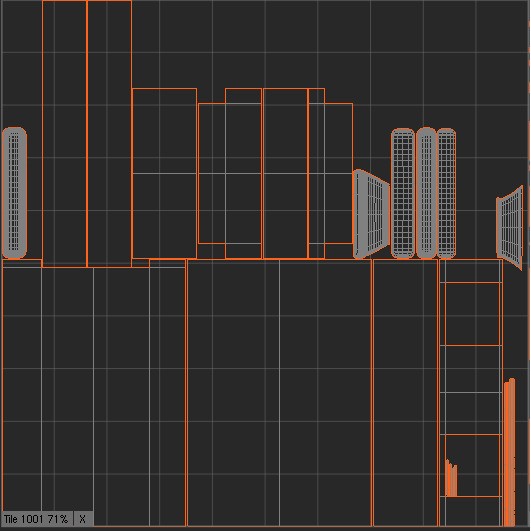Select the square UV shell left of the cross-shaped island
531x531 pixels.
coord(164,173)
